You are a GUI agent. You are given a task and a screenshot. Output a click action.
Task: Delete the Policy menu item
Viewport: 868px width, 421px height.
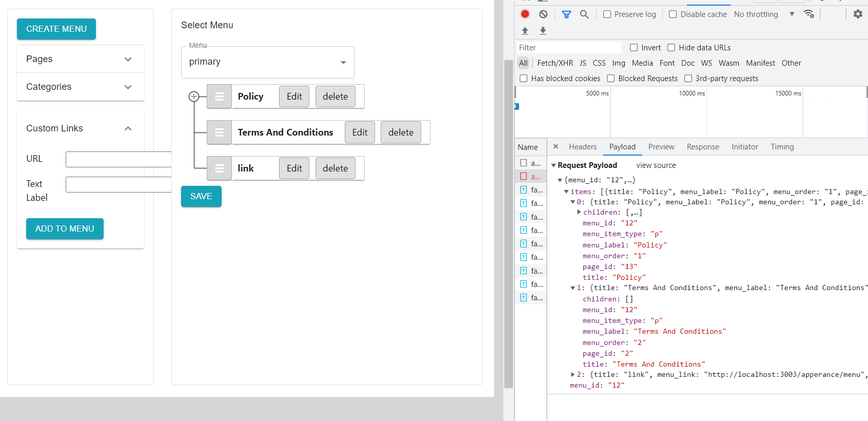coord(336,97)
